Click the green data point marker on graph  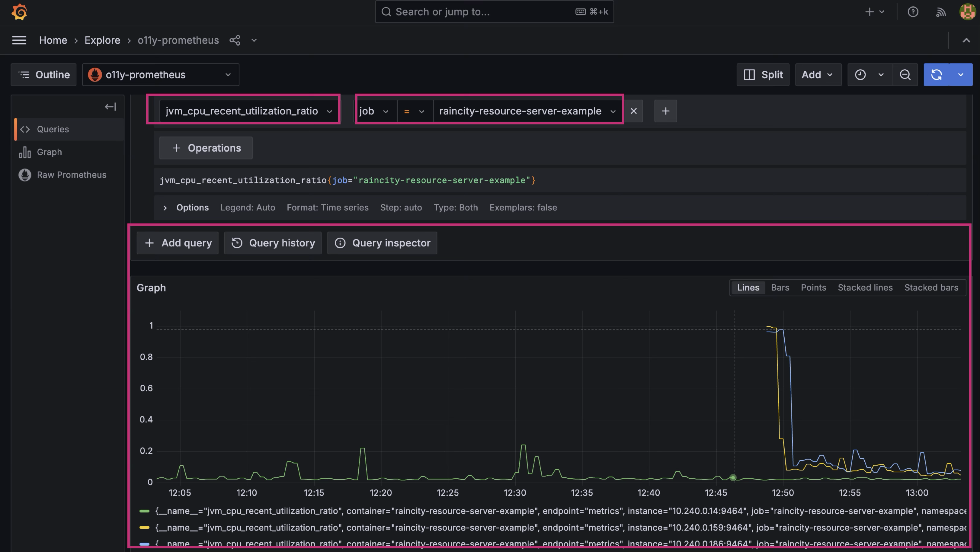click(x=733, y=477)
